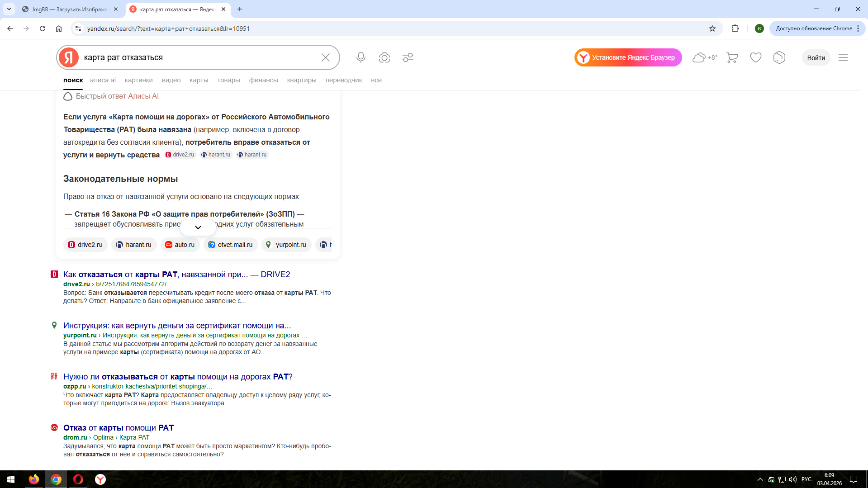Switch keyboard language РУС indicator
This screenshot has height=488, width=868.
tap(806, 479)
